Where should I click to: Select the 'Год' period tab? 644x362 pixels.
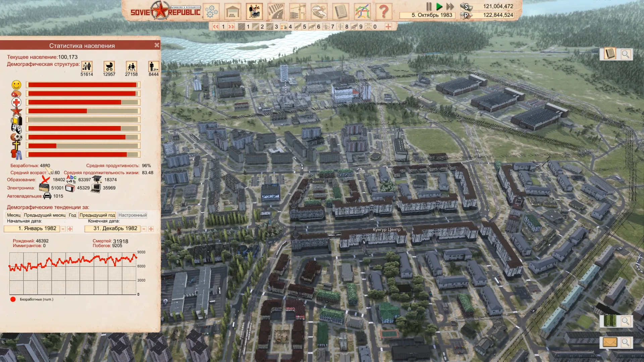pos(72,215)
